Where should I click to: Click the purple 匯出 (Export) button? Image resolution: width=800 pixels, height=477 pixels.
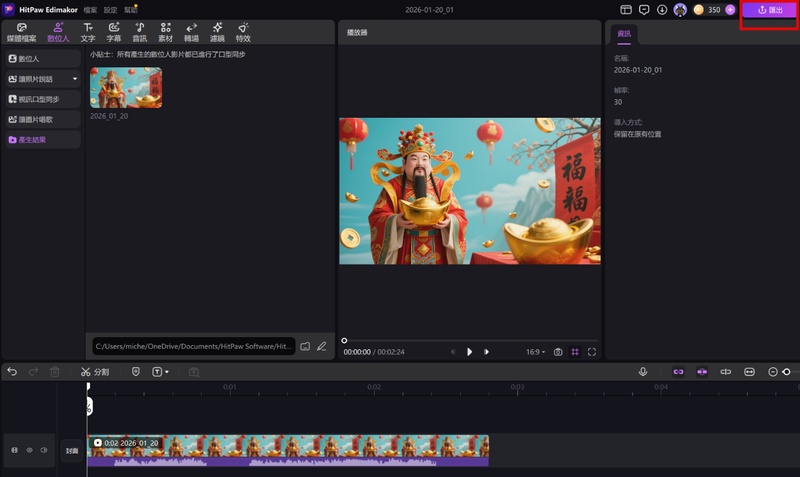(769, 10)
